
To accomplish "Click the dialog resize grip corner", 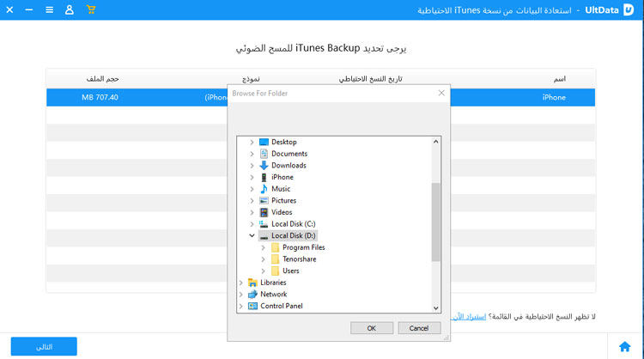I will 447,338.
